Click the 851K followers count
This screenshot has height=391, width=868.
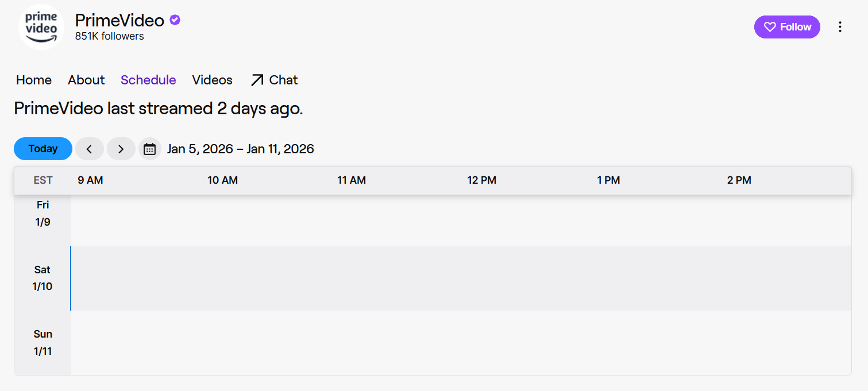[x=109, y=36]
